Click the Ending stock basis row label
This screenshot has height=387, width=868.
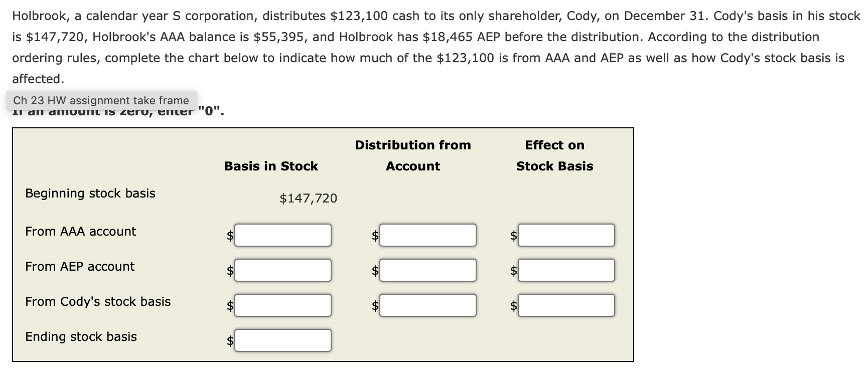81,336
